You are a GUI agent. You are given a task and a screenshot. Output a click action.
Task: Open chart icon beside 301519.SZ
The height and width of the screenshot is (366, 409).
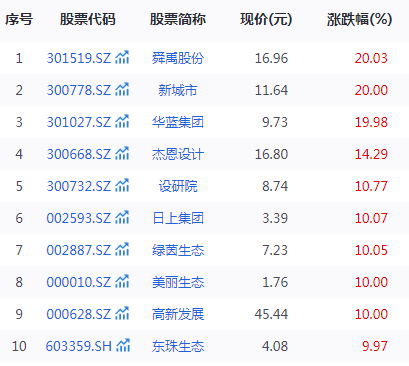pos(122,58)
